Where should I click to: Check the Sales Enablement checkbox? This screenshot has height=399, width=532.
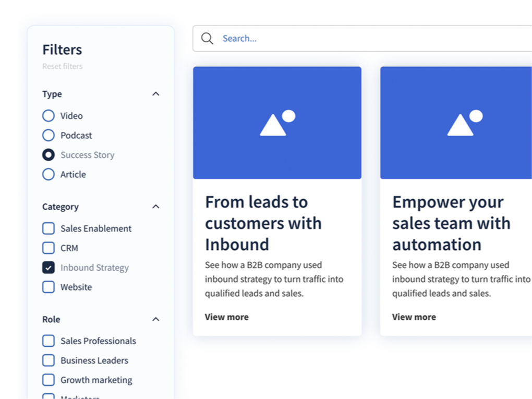[x=49, y=228]
